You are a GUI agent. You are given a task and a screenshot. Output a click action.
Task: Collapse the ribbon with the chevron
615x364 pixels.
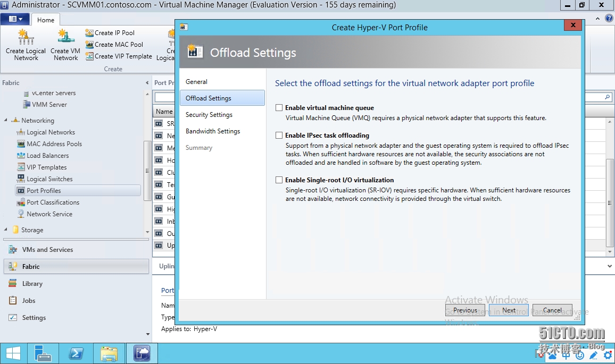[597, 19]
